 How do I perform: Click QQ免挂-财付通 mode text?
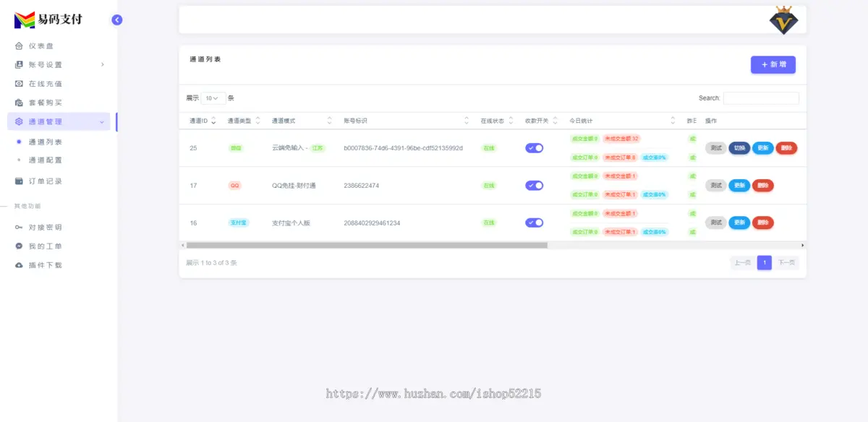click(294, 186)
